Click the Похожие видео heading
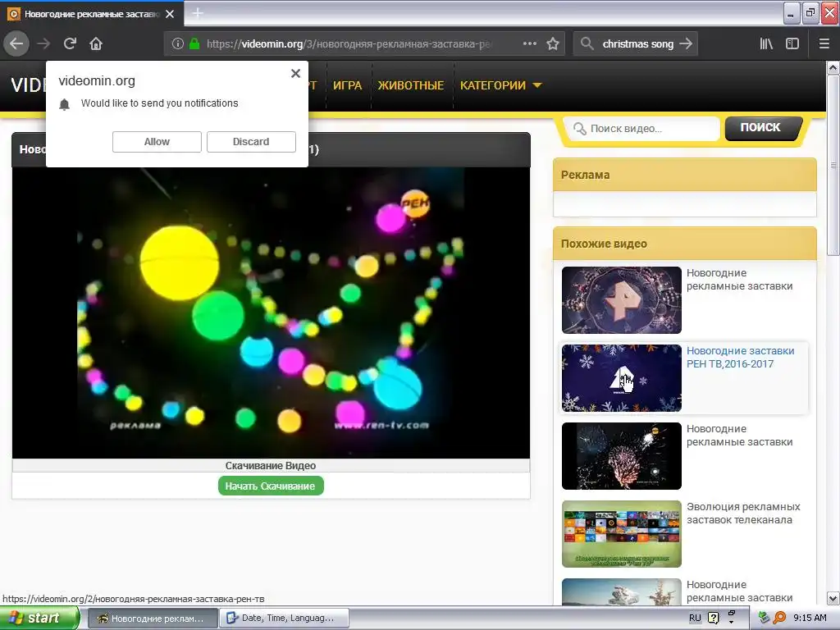Viewport: 840px width, 630px height. (604, 244)
